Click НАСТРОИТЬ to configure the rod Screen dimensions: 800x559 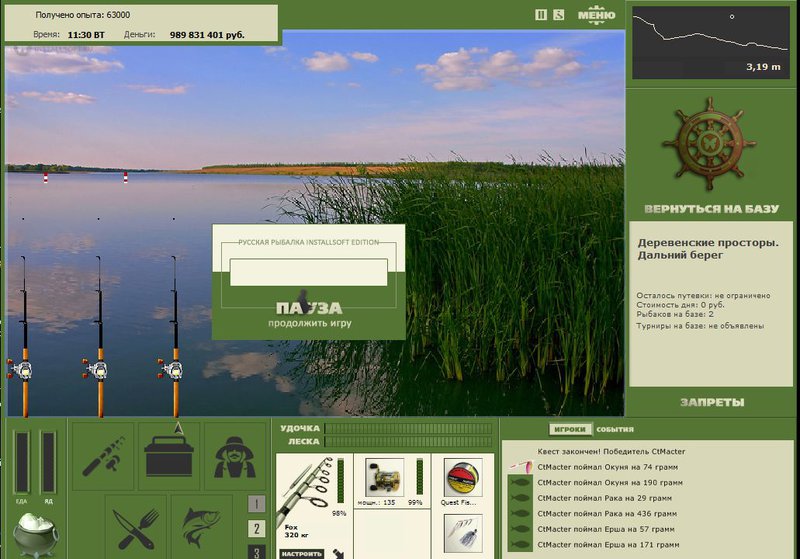coord(302,554)
